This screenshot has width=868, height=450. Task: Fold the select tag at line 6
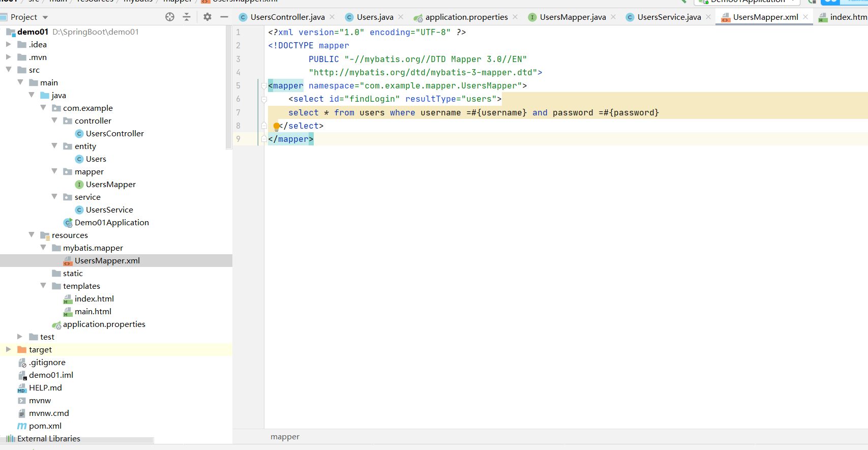[x=264, y=99]
